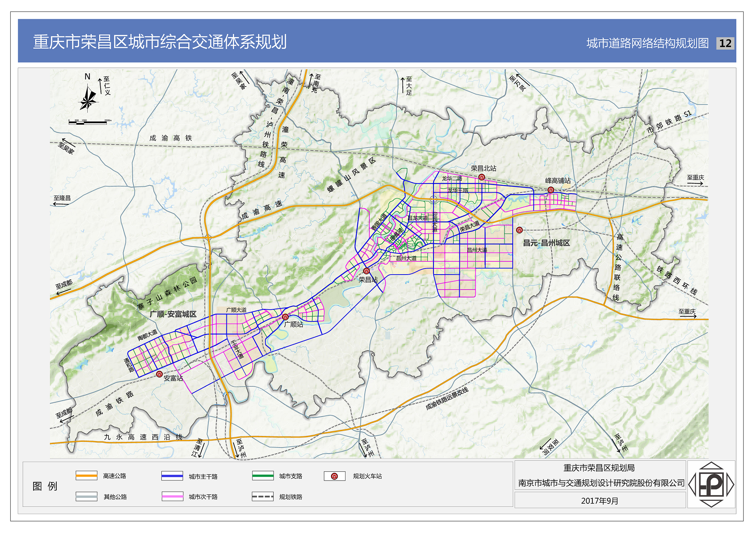This screenshot has width=756, height=534.
Task: Click the 广顺-安富城区 district label
Action: point(173,314)
